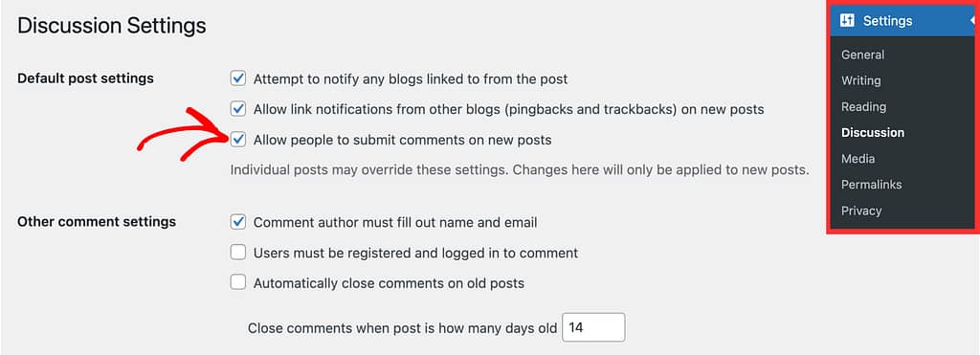The image size is (980, 355).
Task: Open the General settings page
Action: point(862,55)
